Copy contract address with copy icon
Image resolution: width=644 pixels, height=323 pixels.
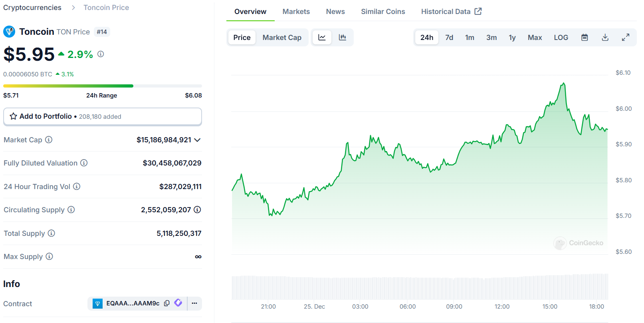click(x=167, y=303)
